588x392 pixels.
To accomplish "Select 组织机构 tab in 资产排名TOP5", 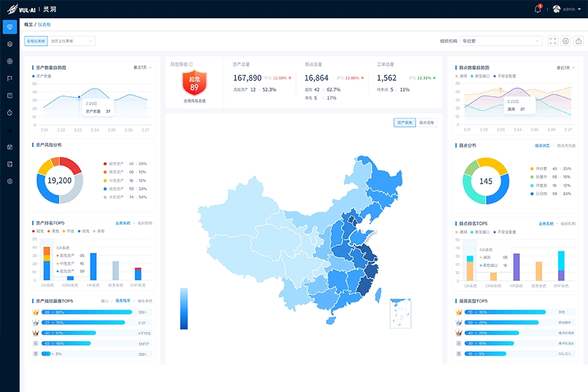I will (145, 223).
